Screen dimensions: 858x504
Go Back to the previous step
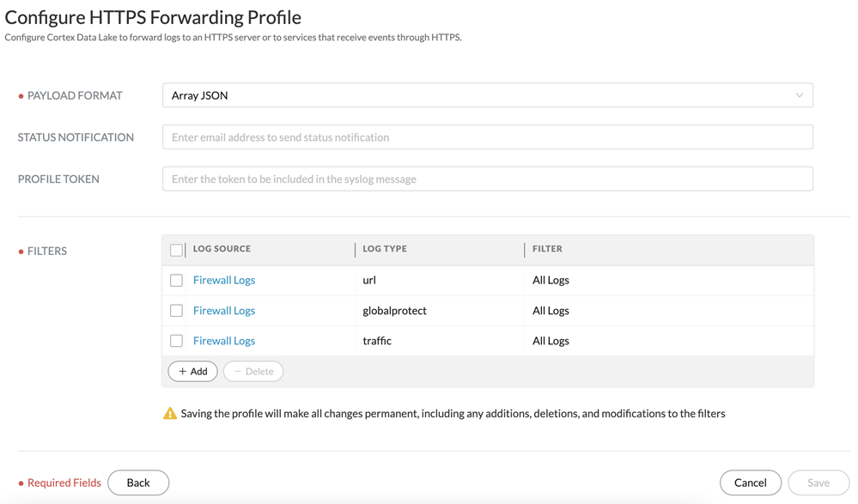tap(138, 483)
